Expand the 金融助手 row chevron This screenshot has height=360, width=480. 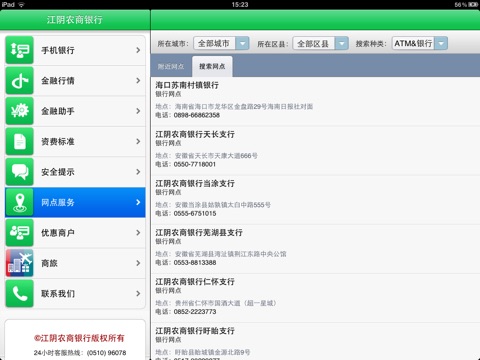tap(138, 111)
